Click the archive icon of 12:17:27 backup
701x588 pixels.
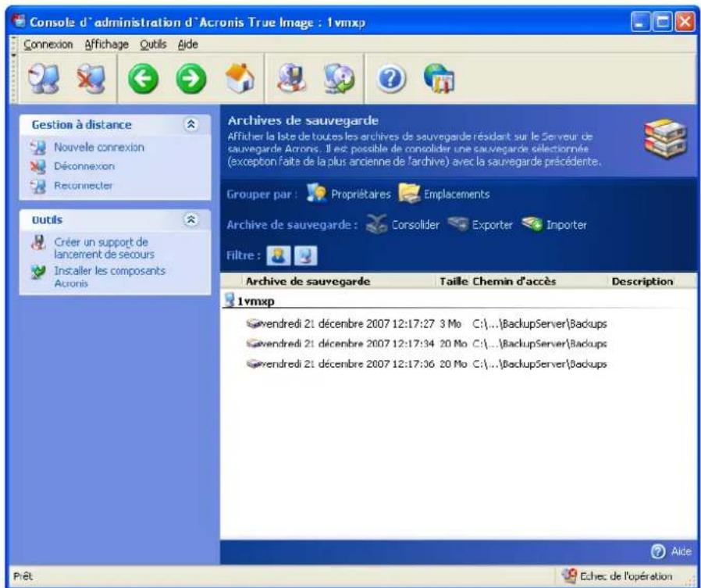[254, 323]
